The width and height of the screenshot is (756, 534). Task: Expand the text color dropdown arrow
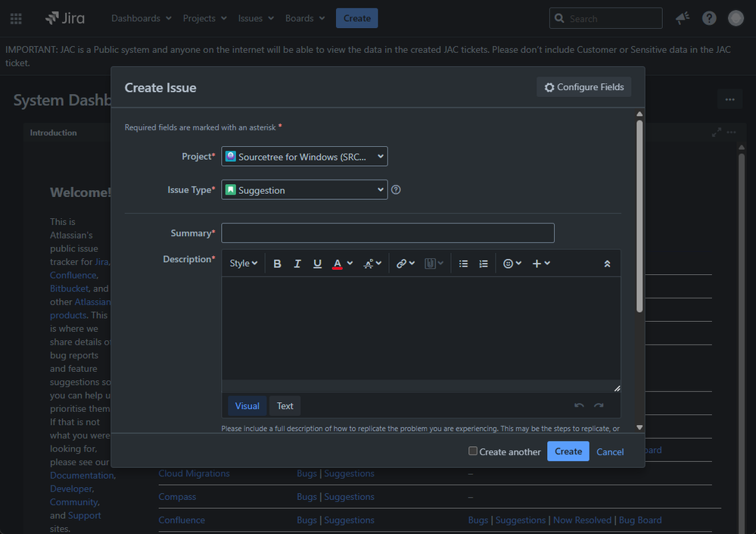click(x=350, y=264)
